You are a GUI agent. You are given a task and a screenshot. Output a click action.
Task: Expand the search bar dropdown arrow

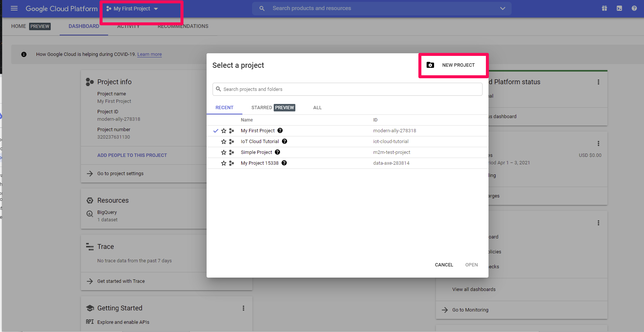pyautogui.click(x=503, y=8)
